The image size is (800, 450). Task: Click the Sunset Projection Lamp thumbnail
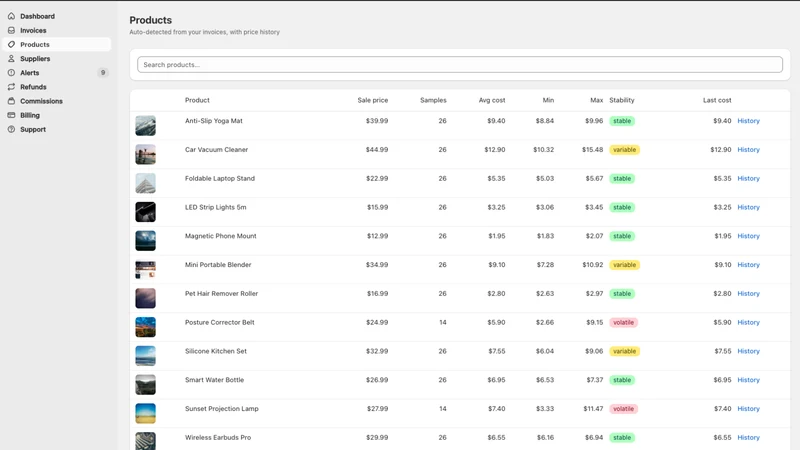click(145, 413)
